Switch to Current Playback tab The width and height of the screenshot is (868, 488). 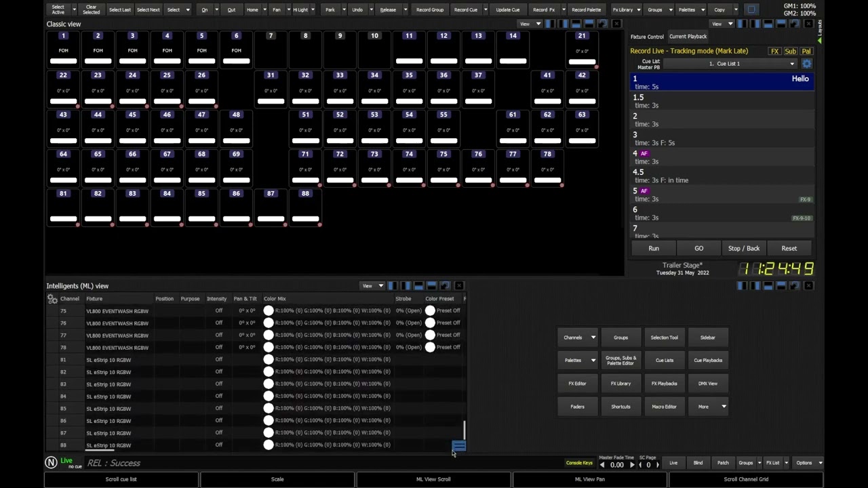click(x=688, y=37)
